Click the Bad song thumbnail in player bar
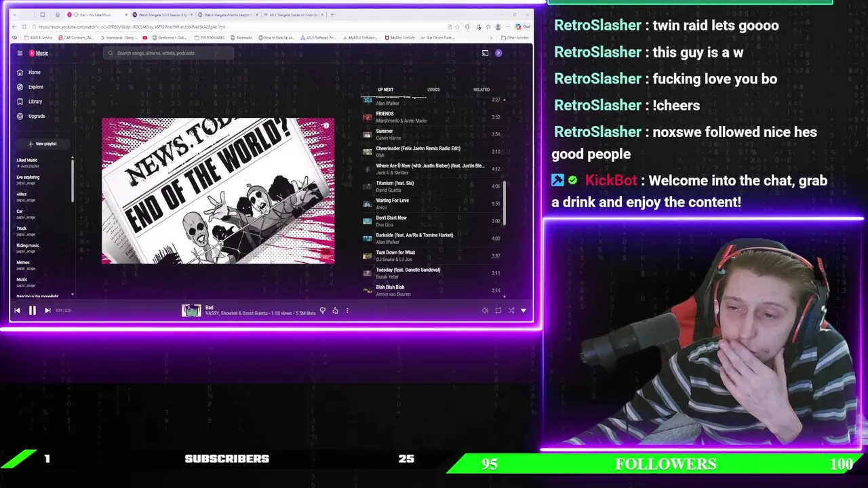 pyautogui.click(x=191, y=310)
